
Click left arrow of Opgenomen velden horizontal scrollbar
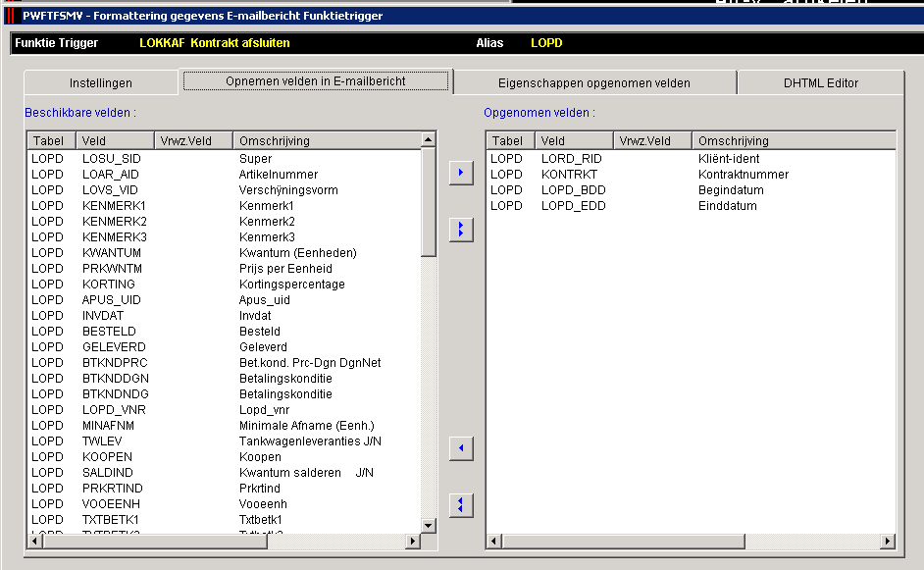click(493, 542)
